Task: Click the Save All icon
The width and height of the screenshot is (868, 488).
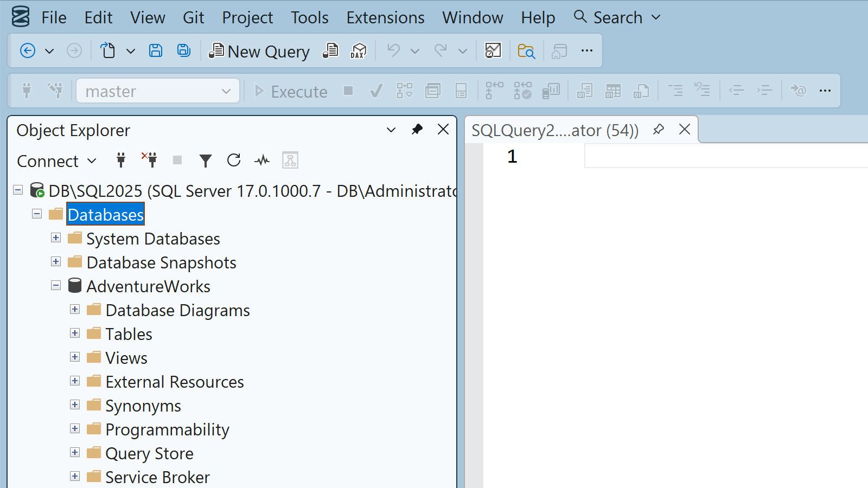Action: tap(184, 51)
